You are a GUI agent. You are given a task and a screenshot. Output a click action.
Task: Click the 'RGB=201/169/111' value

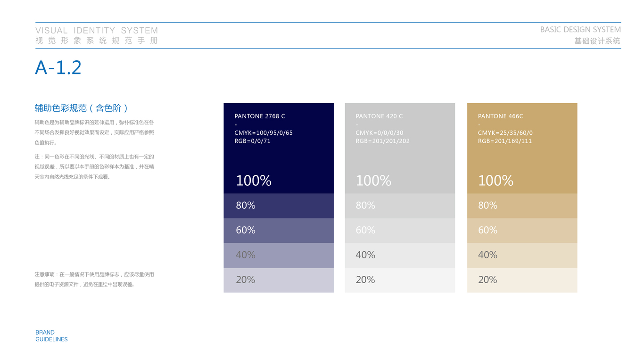tap(505, 141)
